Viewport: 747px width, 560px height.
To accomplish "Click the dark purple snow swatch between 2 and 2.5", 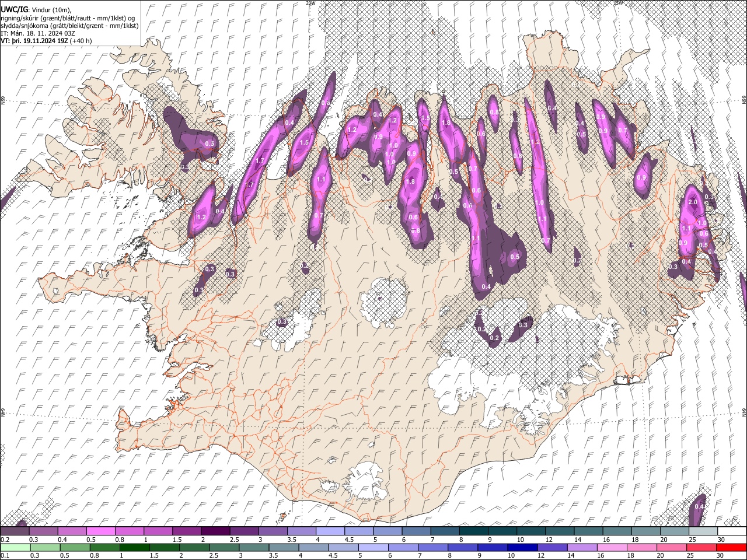I will click(215, 531).
